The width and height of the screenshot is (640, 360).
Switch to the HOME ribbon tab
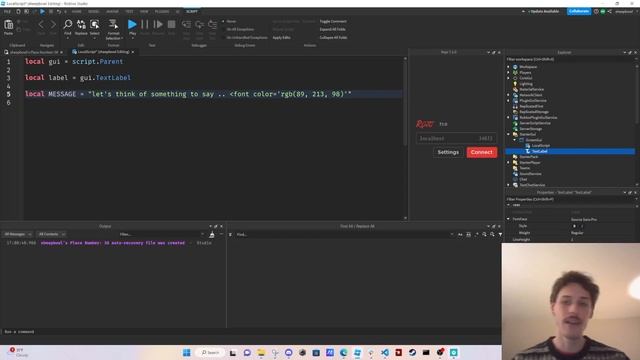[x=76, y=11]
